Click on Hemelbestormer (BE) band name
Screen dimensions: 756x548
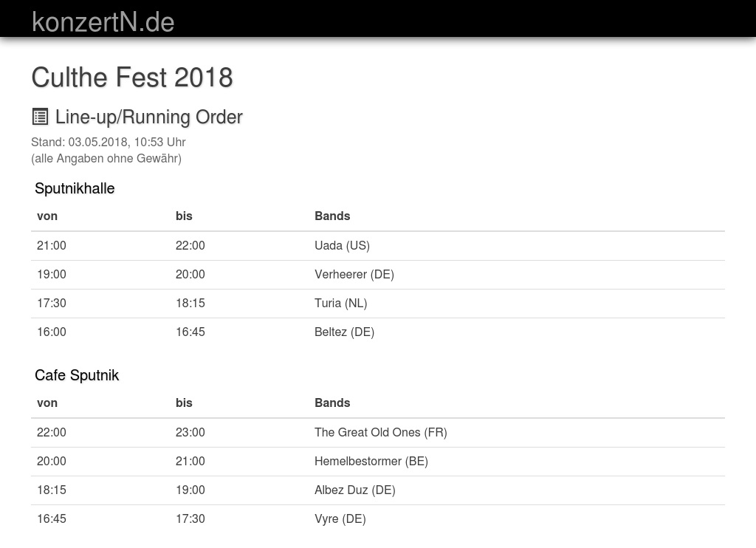371,461
